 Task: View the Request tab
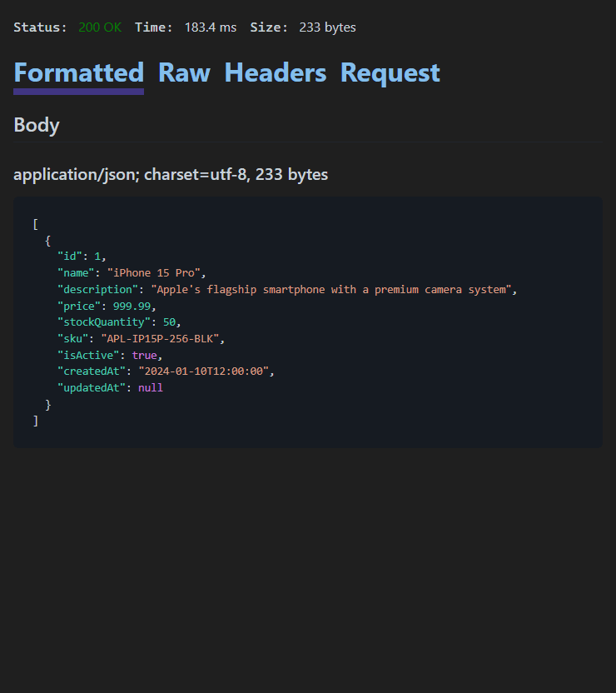click(x=390, y=73)
